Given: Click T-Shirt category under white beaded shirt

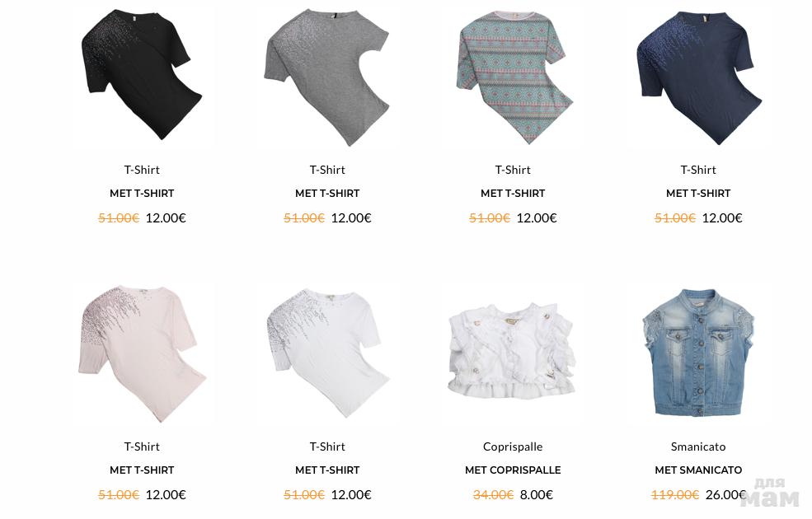Looking at the screenshot, I should coord(327,447).
